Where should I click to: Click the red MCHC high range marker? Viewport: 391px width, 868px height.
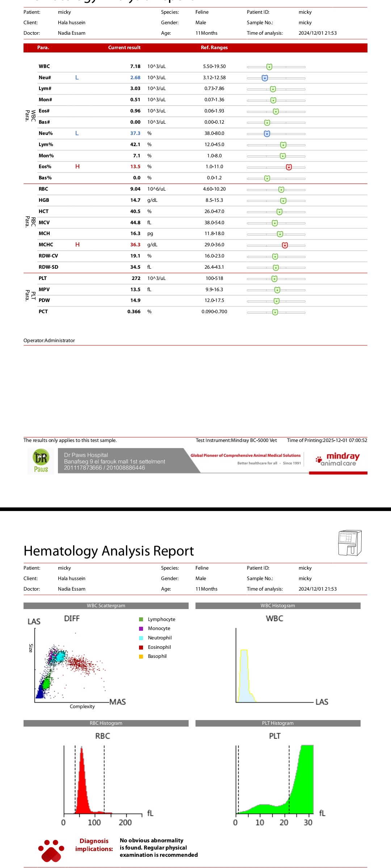click(x=285, y=245)
